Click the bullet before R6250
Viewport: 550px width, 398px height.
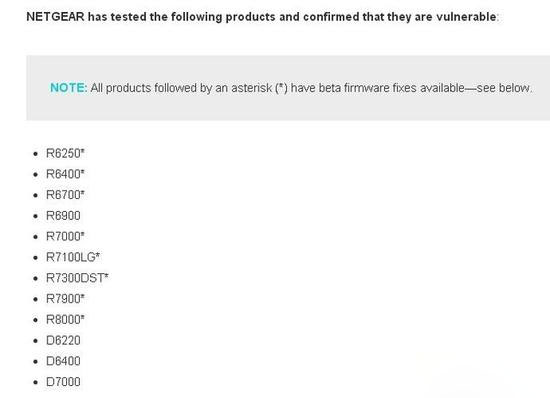(35, 154)
